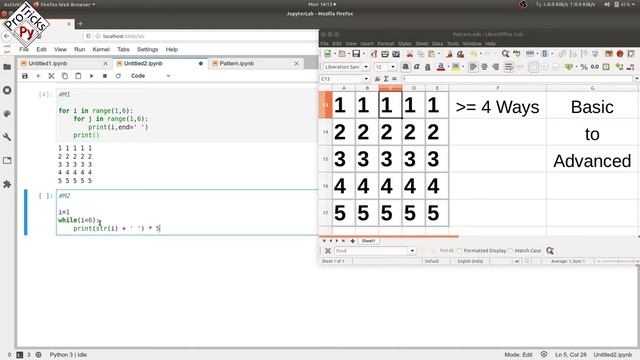This screenshot has height=360, width=640.
Task: Format cell as percent
Action: [584, 67]
